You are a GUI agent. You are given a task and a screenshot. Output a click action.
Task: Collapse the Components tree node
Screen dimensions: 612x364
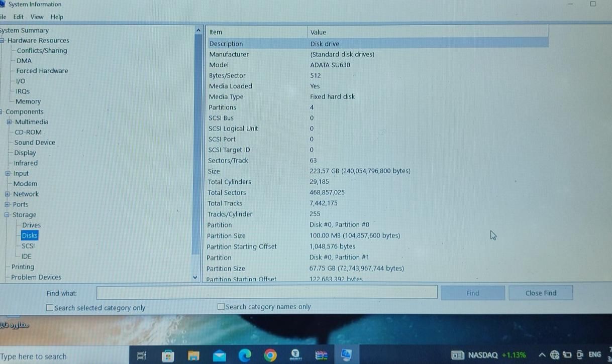(x=2, y=112)
